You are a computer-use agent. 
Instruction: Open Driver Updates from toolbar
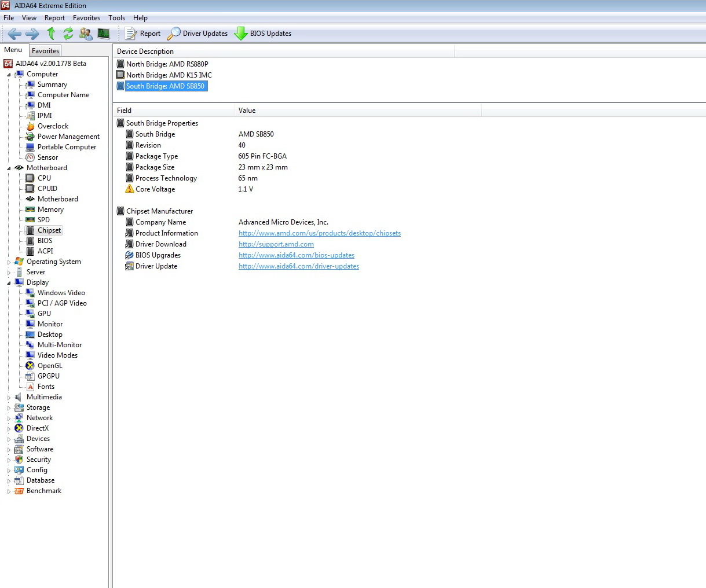(x=197, y=34)
